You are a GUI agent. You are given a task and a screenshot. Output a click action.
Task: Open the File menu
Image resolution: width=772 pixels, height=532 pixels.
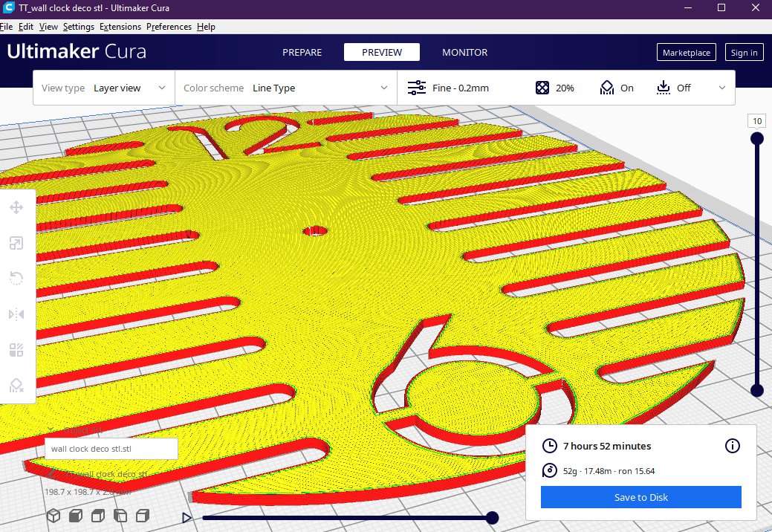pos(7,27)
